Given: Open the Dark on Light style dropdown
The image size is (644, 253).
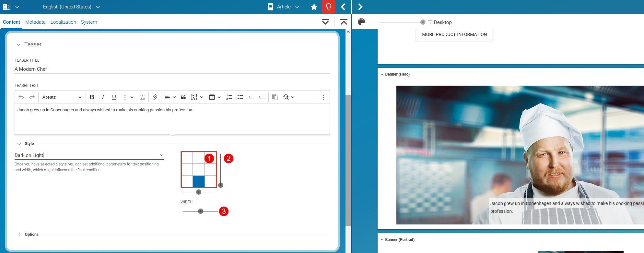Looking at the screenshot, I should click(89, 155).
